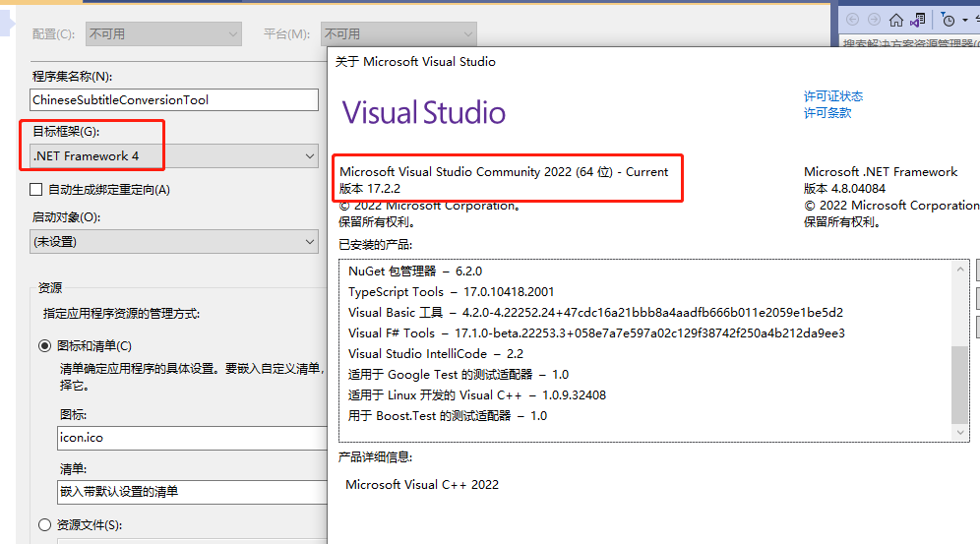
Task: Click the Home icon in Solution Explorer toolbar
Action: 895,20
